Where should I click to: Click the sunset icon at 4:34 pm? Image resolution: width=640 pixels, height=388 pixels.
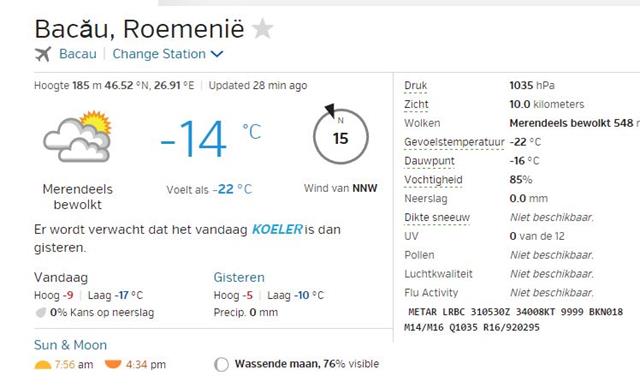113,364
